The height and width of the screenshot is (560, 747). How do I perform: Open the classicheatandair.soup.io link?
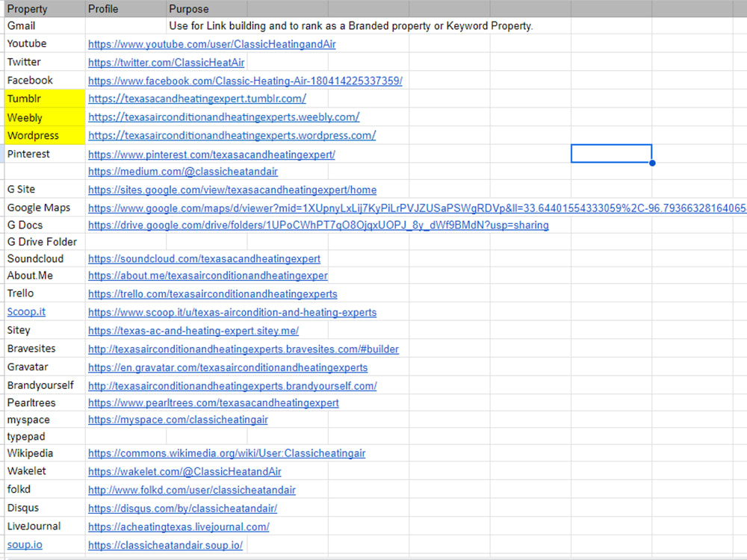(x=165, y=545)
